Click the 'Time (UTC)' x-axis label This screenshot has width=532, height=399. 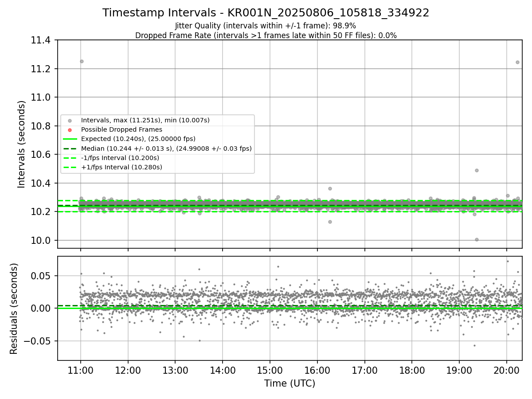[289, 383]
